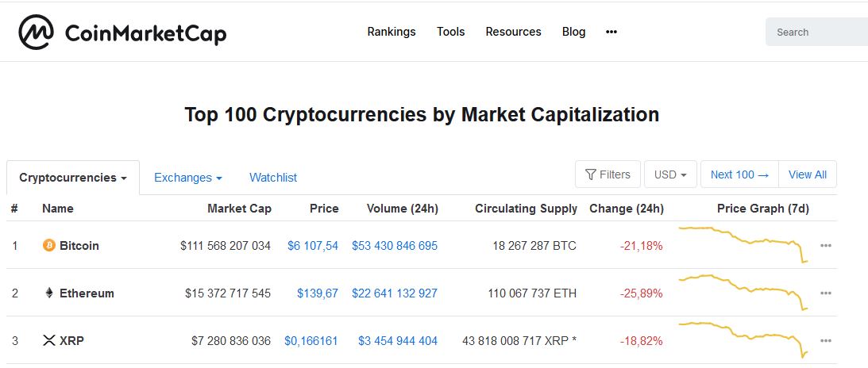Click the Bitcoin 7-day price graph
The image size is (868, 368).
click(x=743, y=243)
